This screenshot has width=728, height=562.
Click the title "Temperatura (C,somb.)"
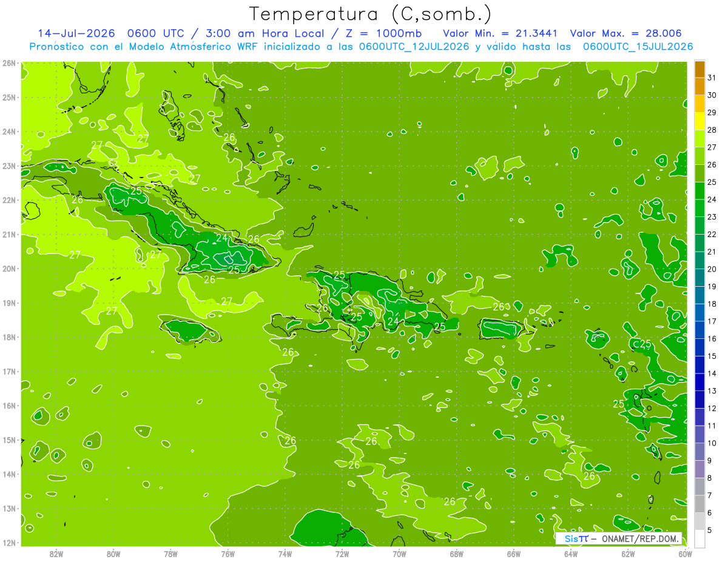pyautogui.click(x=371, y=14)
